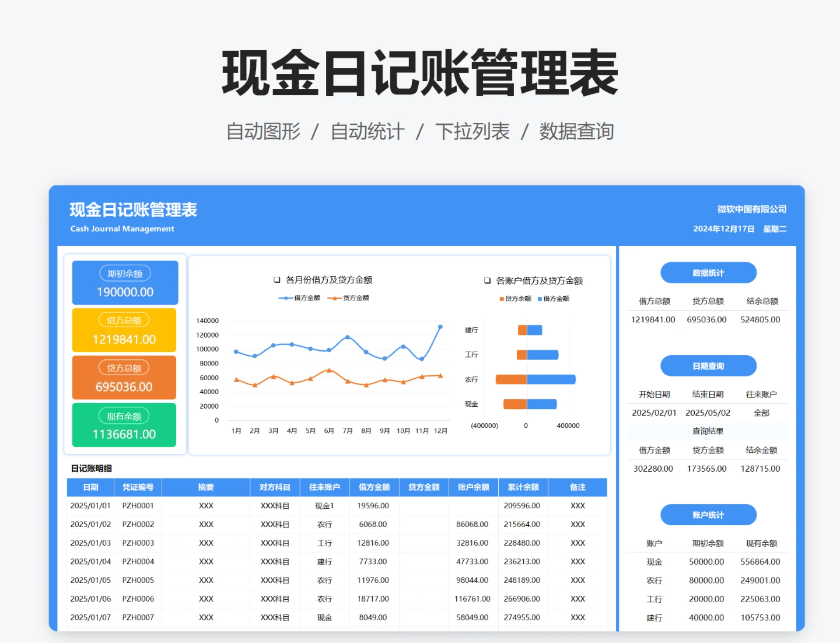The image size is (840, 643).
Task: Click the December peak point on borrow line
Action: pyautogui.click(x=441, y=326)
